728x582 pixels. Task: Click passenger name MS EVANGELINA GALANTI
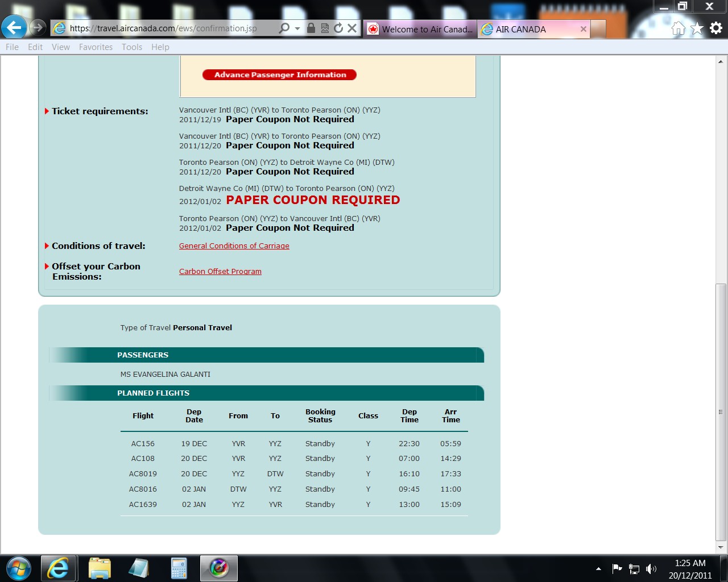point(166,375)
